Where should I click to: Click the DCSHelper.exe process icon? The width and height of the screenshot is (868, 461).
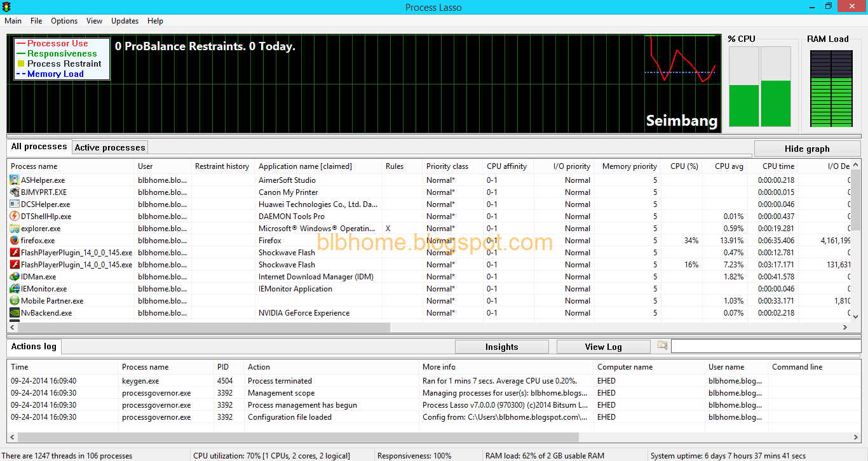pyautogui.click(x=15, y=204)
